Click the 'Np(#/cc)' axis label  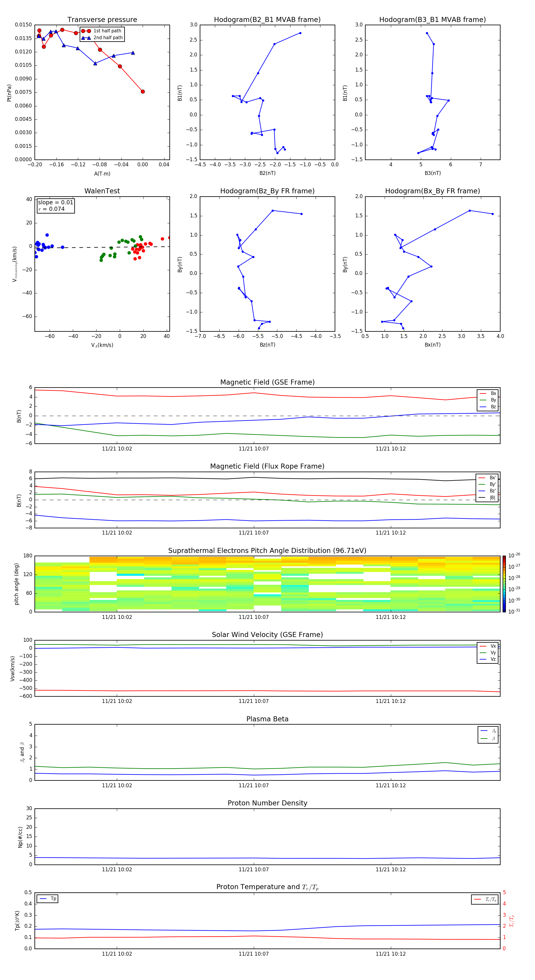click(x=20, y=837)
